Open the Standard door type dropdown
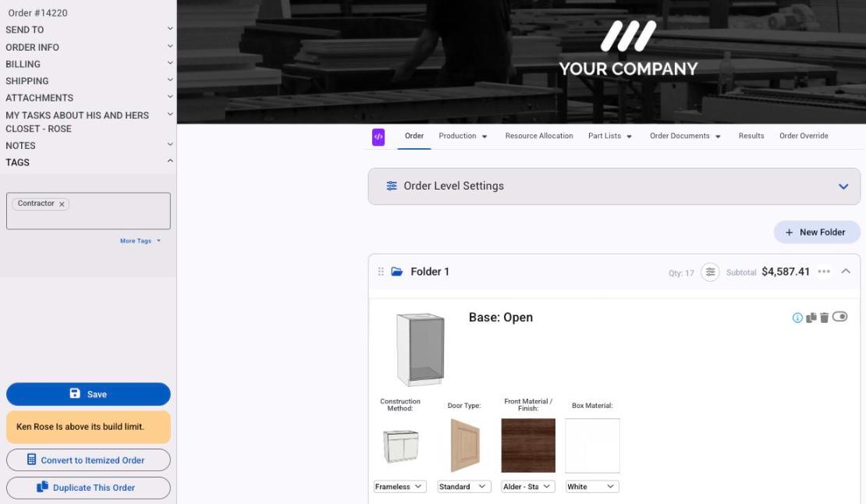 tap(463, 487)
